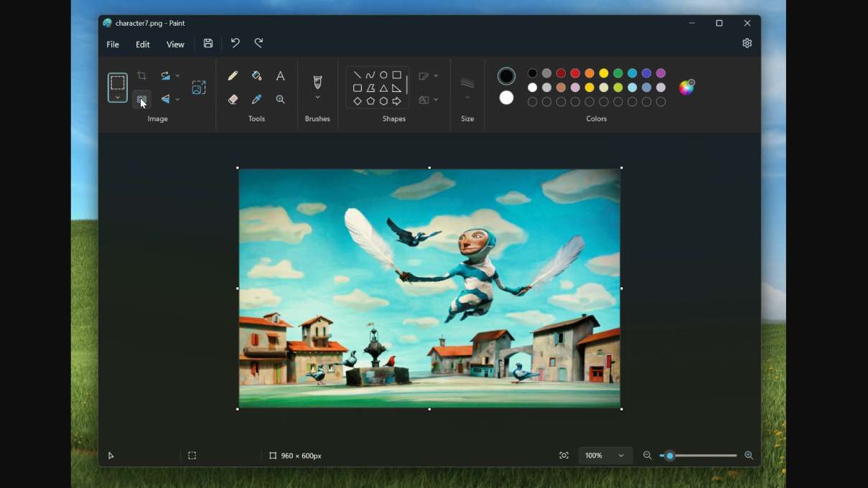
Task: Undo the last action
Action: point(235,44)
